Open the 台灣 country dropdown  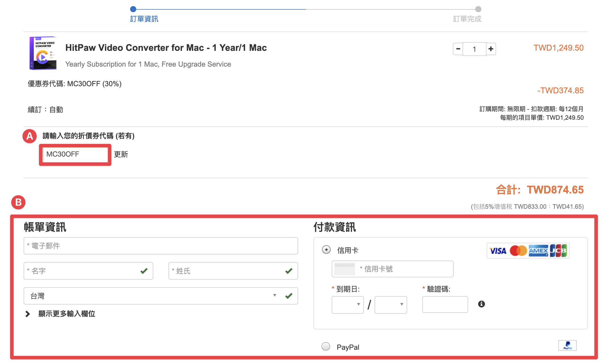point(161,296)
